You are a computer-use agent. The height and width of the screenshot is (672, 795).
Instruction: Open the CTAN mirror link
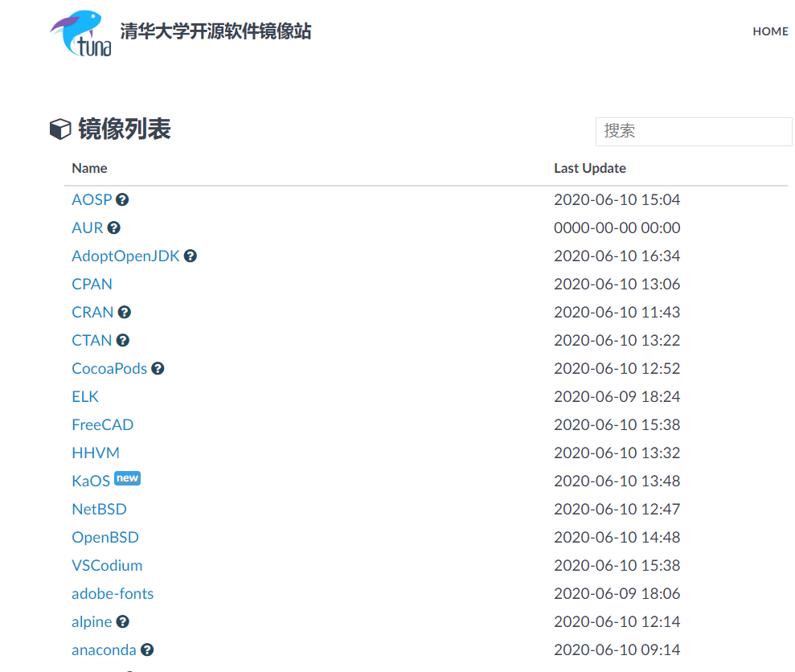point(92,340)
